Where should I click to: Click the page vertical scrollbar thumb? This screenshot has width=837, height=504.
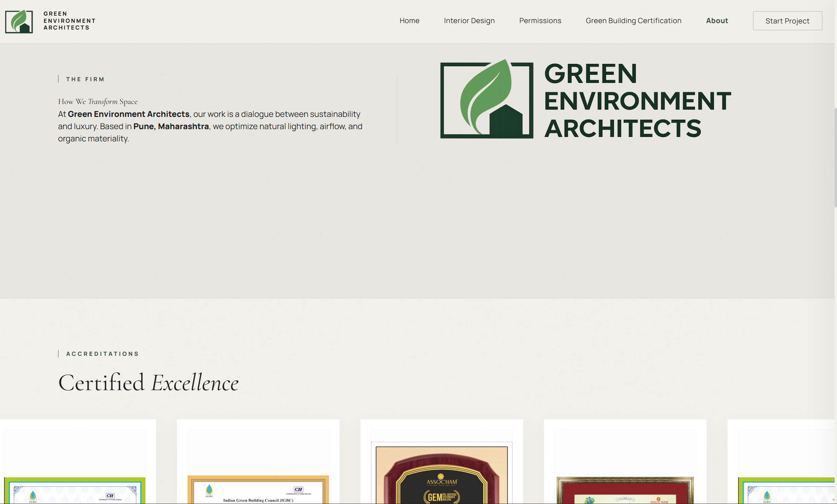[835, 157]
